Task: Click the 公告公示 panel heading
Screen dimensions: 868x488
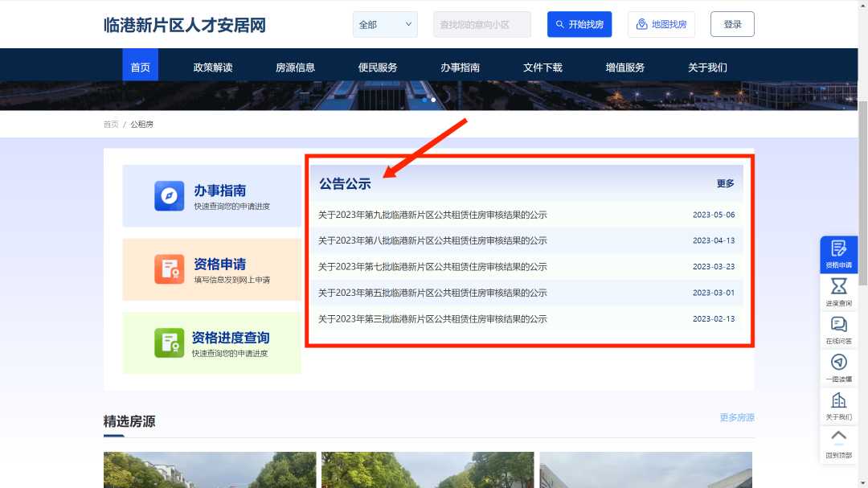Action: [x=345, y=184]
